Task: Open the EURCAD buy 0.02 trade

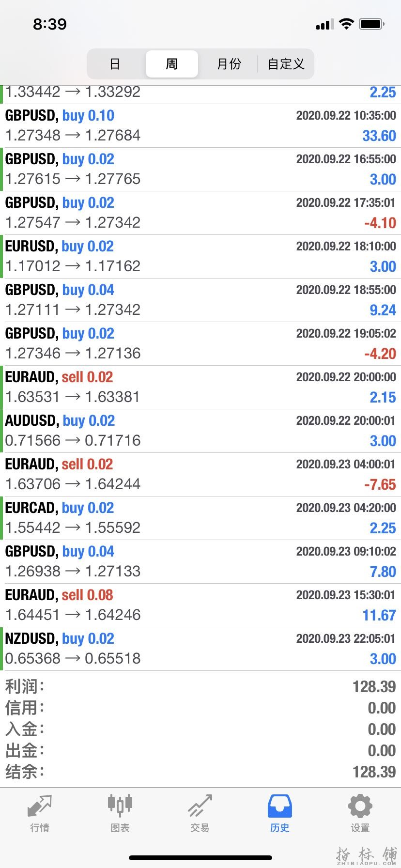Action: (200, 518)
